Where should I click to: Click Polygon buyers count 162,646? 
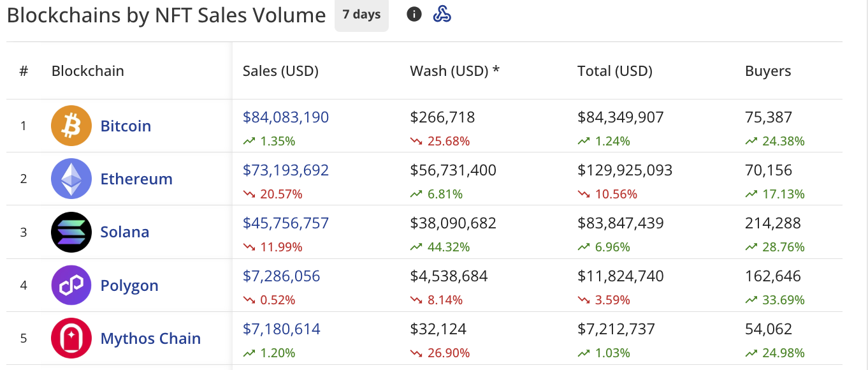(773, 276)
